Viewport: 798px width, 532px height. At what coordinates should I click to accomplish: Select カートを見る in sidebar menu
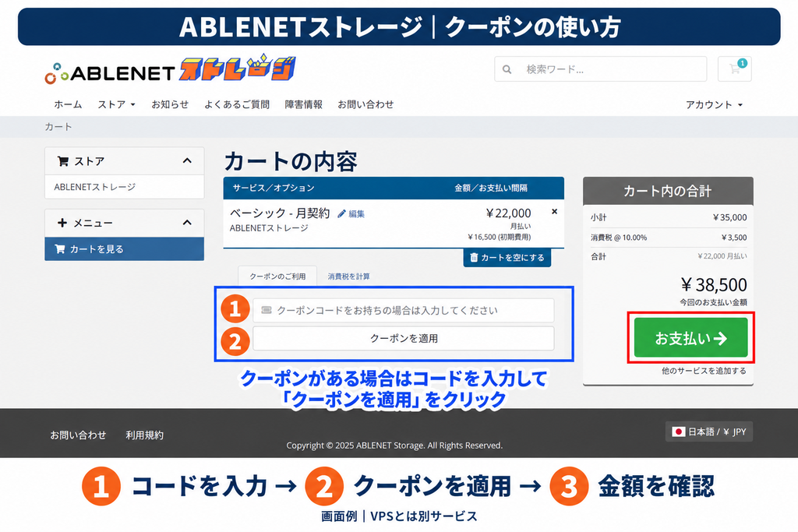point(124,248)
